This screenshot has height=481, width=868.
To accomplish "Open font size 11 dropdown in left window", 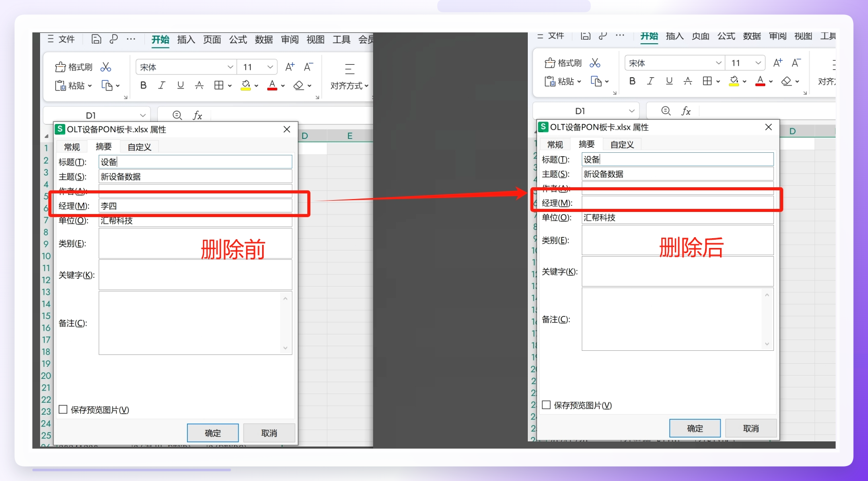I will pos(270,67).
